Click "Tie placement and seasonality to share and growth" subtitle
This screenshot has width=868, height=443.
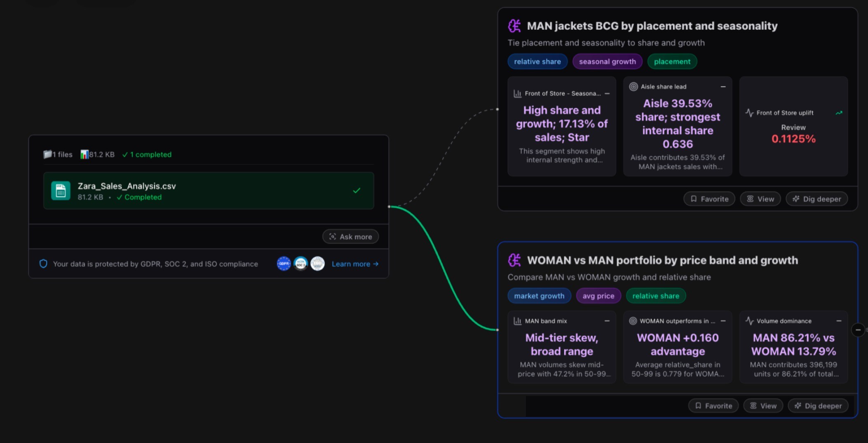[x=606, y=43]
